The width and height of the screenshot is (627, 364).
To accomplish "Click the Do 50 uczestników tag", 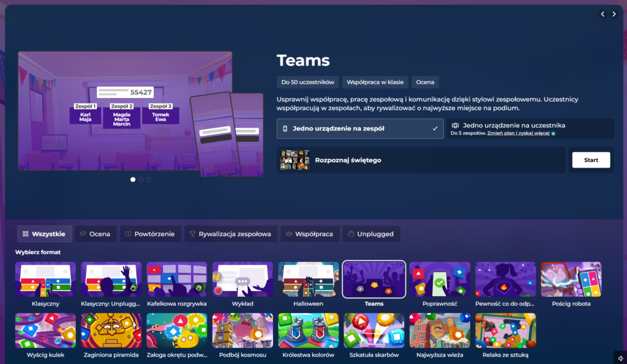I will pos(307,83).
